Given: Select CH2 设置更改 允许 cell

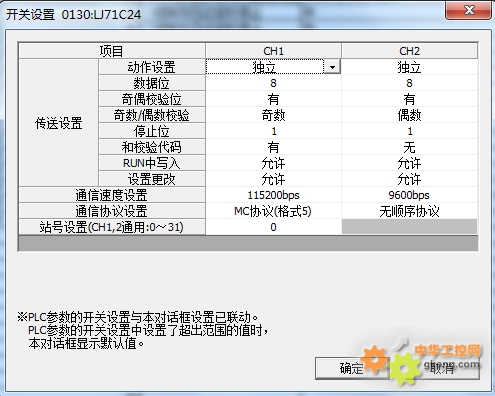Looking at the screenshot, I should [409, 179].
